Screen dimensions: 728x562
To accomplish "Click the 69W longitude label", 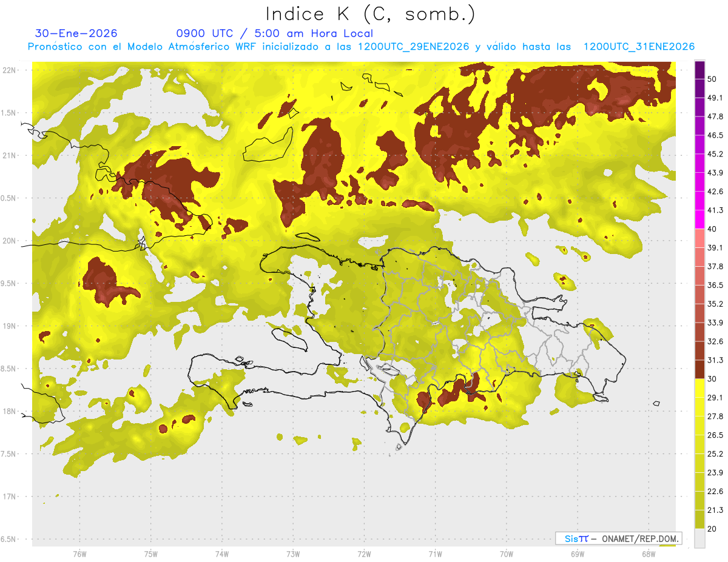I will pyautogui.click(x=577, y=554).
